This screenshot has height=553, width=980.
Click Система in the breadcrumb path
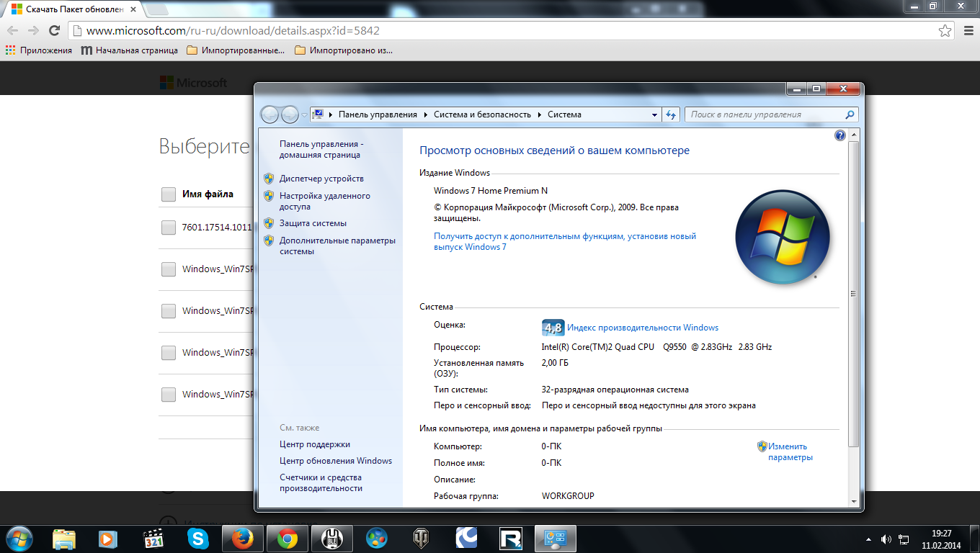564,114
